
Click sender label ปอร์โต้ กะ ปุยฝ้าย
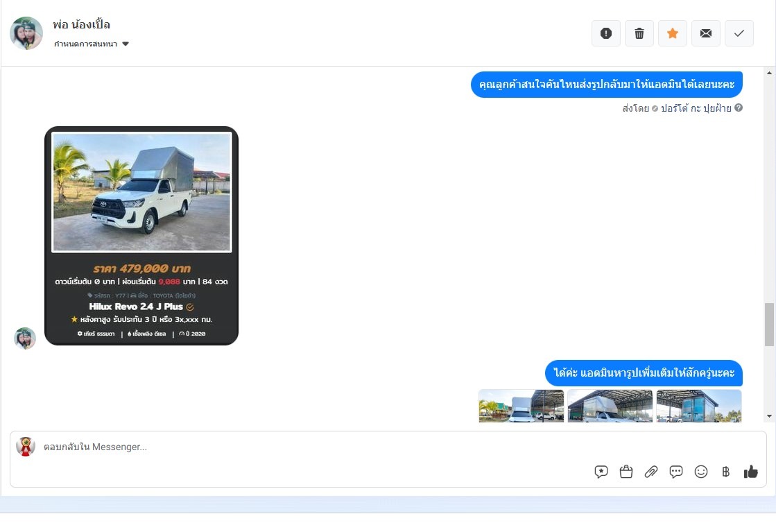click(696, 108)
